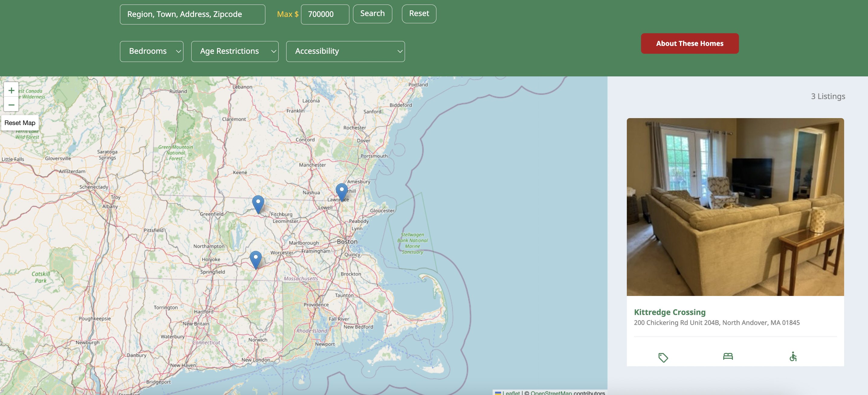868x395 pixels.
Task: Expand the Age Restrictions dropdown
Action: click(x=235, y=51)
